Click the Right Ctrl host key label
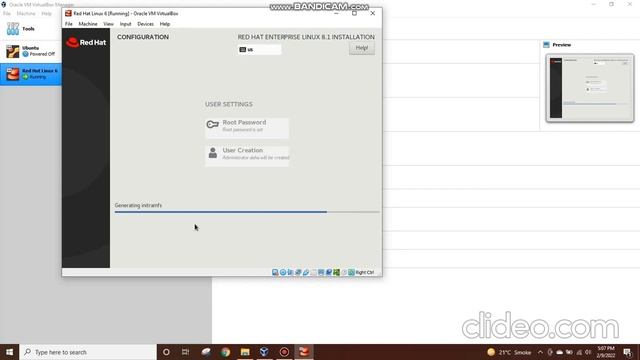The width and height of the screenshot is (640, 360). pos(365,272)
